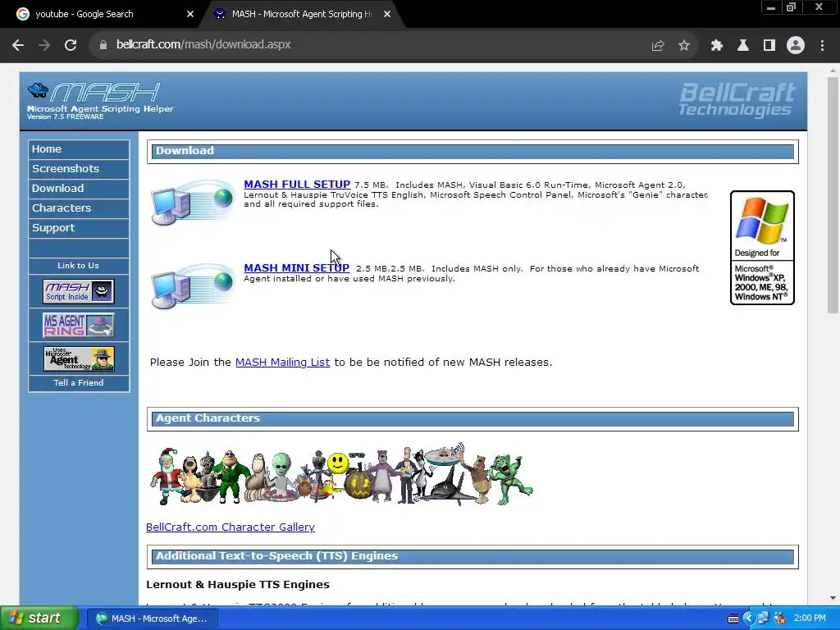The image size is (840, 630).
Task: Click the computer icon beside MASH FULL SETUP
Action: tap(192, 203)
